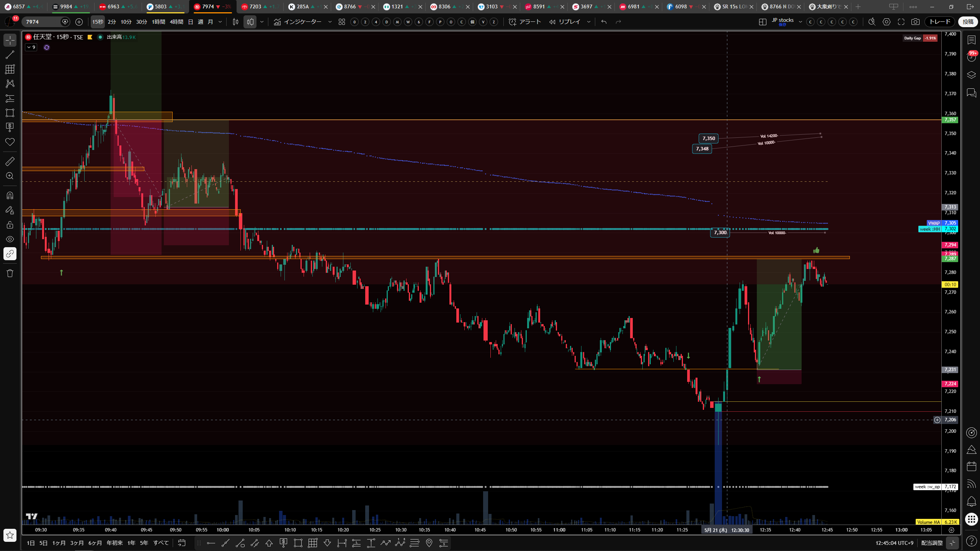Open the geometric shapes tool

pyautogui.click(x=10, y=113)
